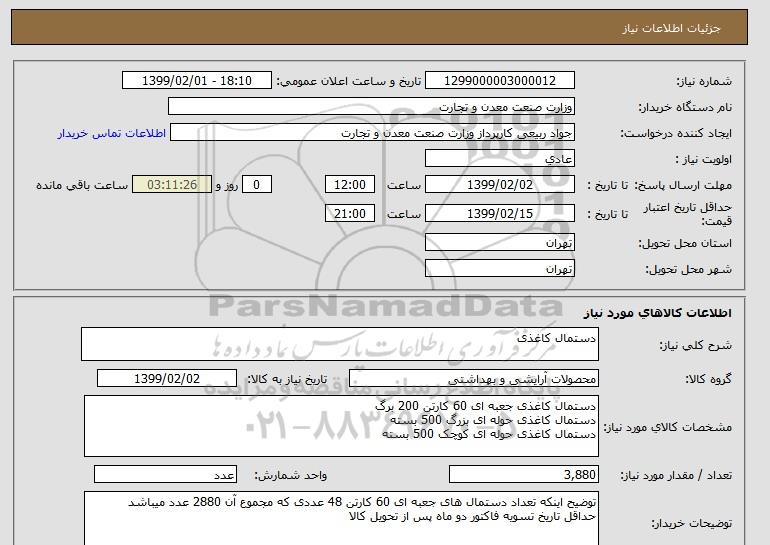The width and height of the screenshot is (770, 545).
Task: Click the label 'اولویت نیاز :'
Action: coord(704,160)
